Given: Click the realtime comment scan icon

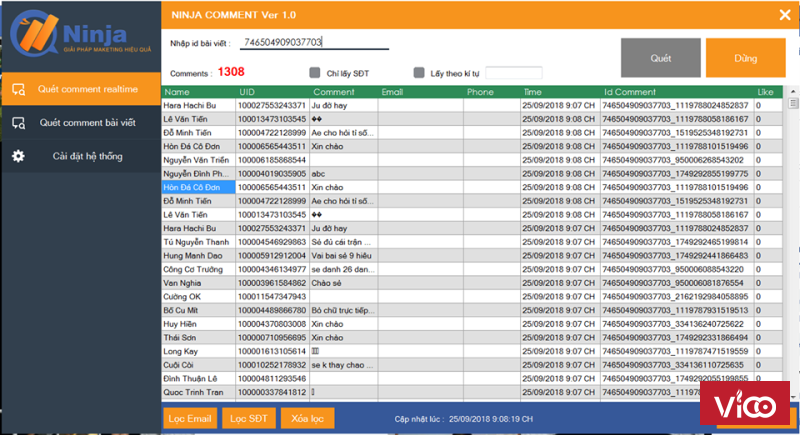Looking at the screenshot, I should click(18, 90).
